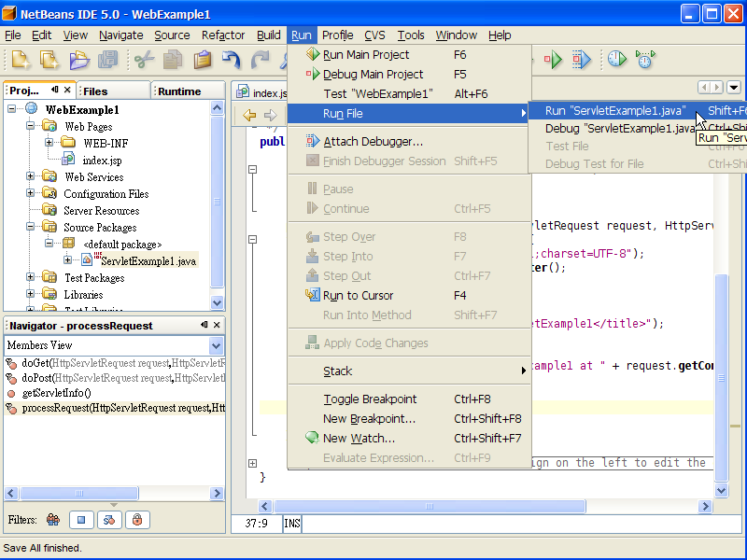Collapse the WebExample1 project node
Viewport: 747px width, 560px height.
point(12,109)
